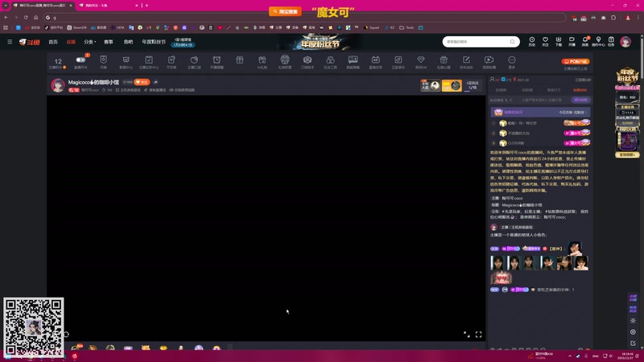The width and height of the screenshot is (644, 362).
Task: Open the 任务 tasks icon in header
Action: pos(611,42)
